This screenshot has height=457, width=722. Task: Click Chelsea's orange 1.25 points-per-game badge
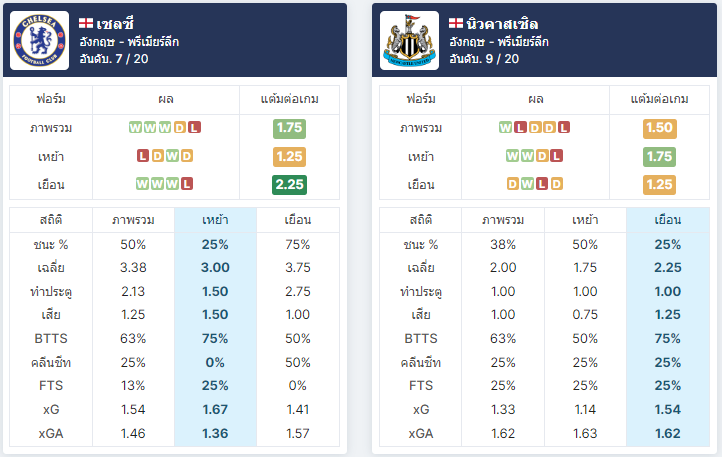point(289,157)
